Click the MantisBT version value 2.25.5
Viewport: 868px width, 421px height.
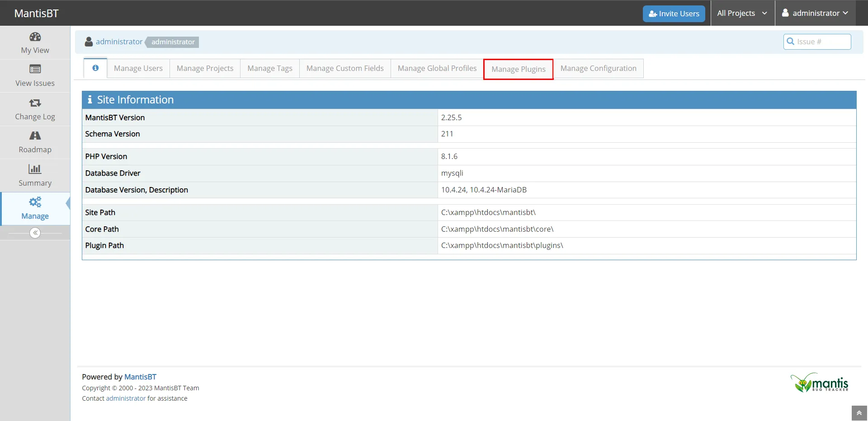coord(451,117)
